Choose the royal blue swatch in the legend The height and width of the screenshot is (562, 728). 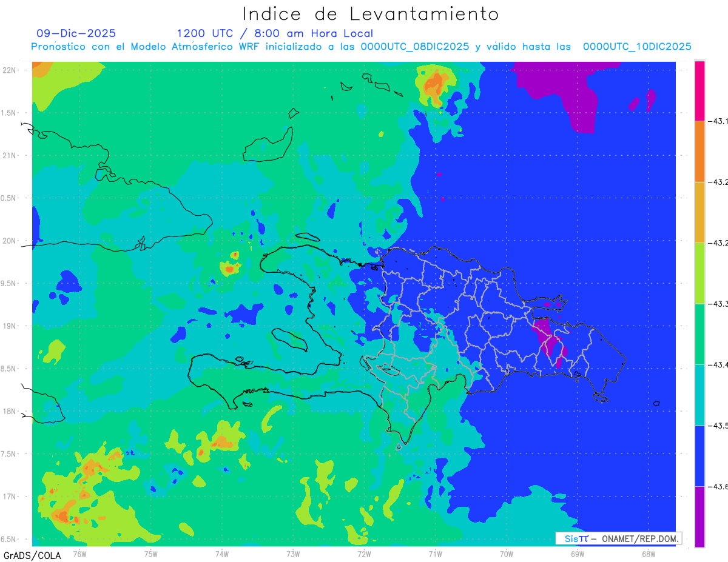pyautogui.click(x=699, y=456)
